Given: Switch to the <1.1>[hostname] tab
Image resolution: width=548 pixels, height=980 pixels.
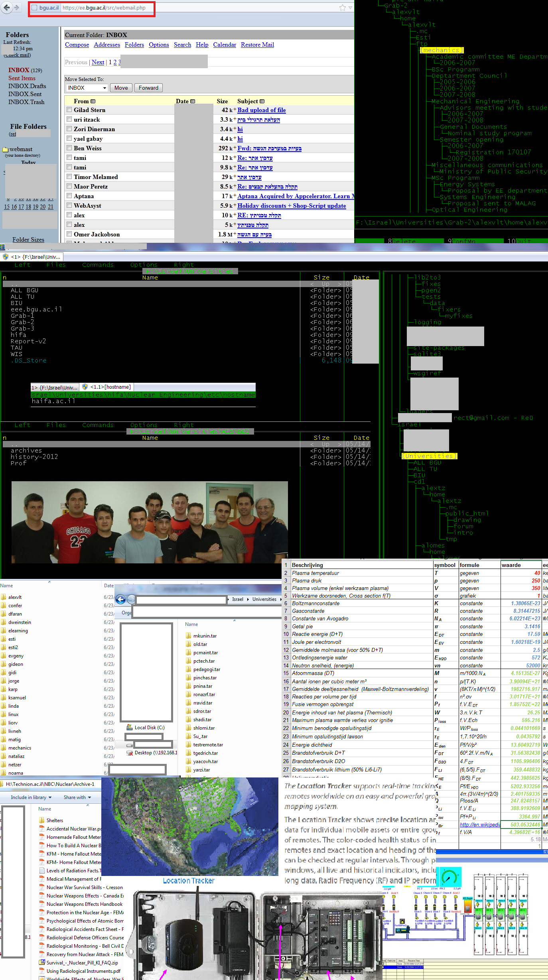Looking at the screenshot, I should (106, 387).
